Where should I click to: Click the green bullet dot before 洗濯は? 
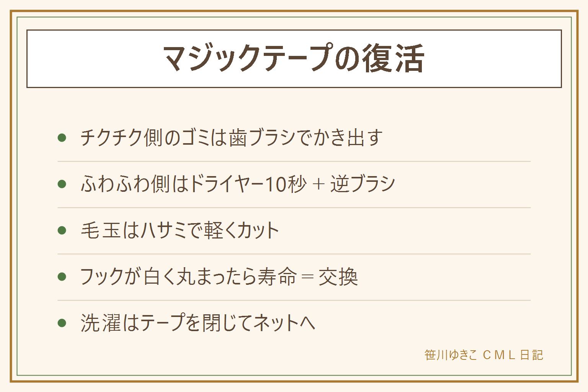62,323
